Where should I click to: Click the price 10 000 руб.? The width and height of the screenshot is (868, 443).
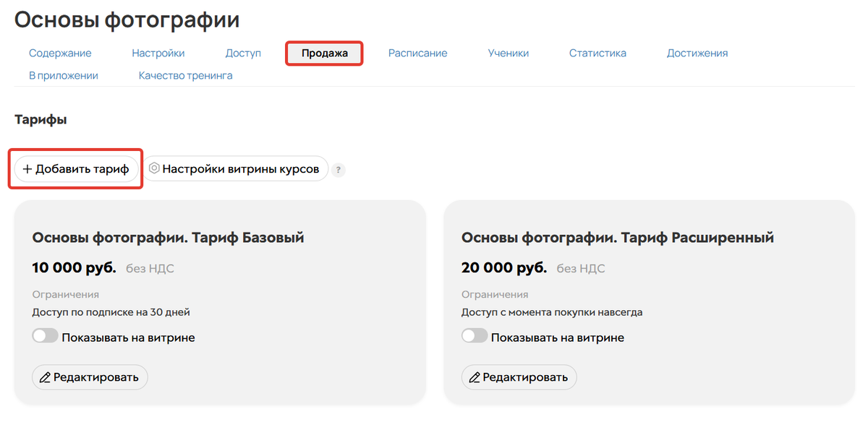74,268
